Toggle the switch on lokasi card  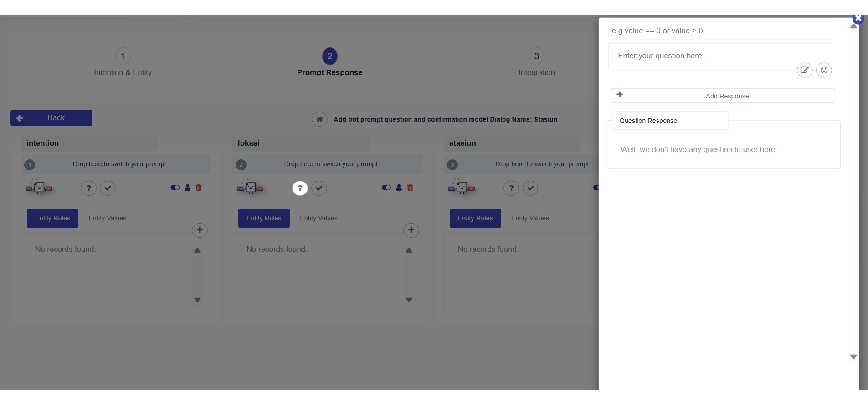pos(386,188)
